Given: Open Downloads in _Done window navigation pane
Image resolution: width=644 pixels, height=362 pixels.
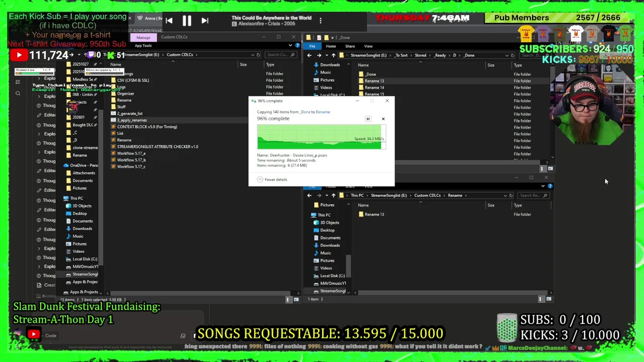Looking at the screenshot, I should [330, 65].
